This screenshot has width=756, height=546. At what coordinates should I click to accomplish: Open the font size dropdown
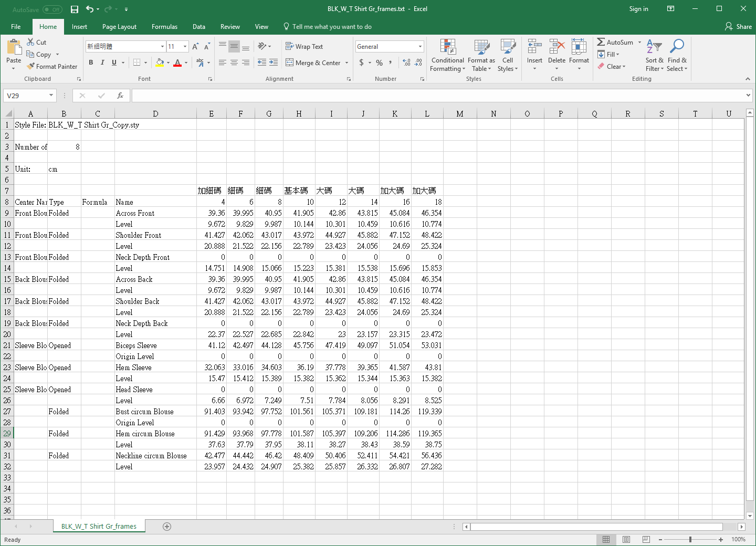click(x=185, y=47)
